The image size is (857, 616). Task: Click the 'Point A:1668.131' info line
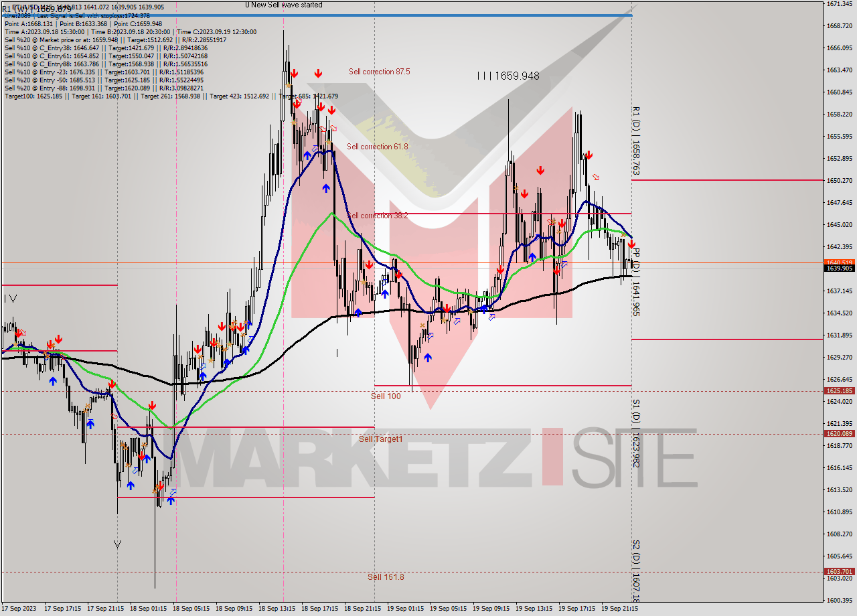[83, 23]
